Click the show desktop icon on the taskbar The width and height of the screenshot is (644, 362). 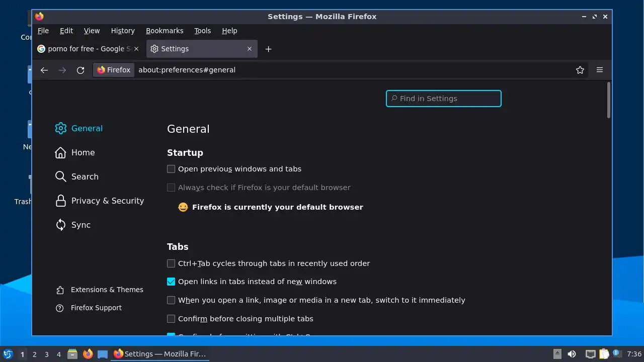[x=103, y=354]
